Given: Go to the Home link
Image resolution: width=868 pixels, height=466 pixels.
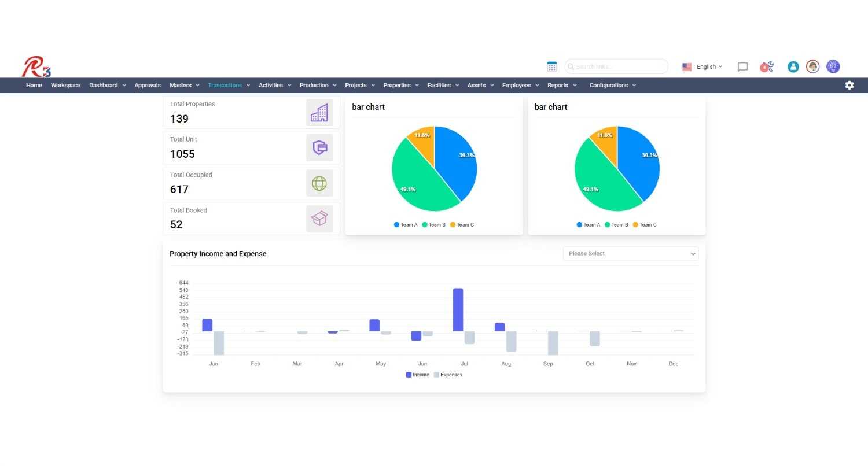Looking at the screenshot, I should (34, 85).
